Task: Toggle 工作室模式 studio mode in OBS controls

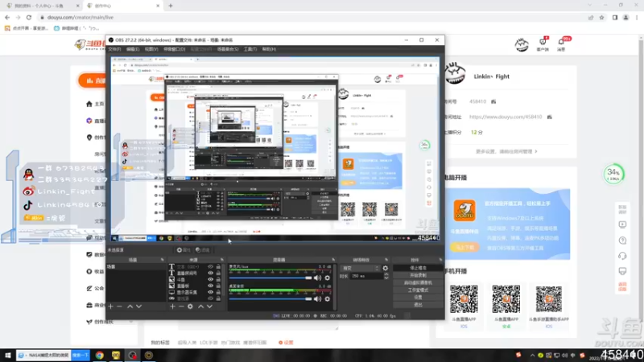Action: coord(418,290)
